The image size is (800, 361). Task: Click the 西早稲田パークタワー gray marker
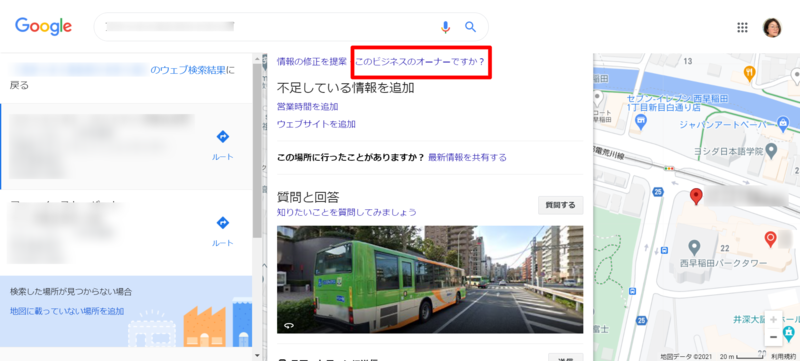[693, 248]
